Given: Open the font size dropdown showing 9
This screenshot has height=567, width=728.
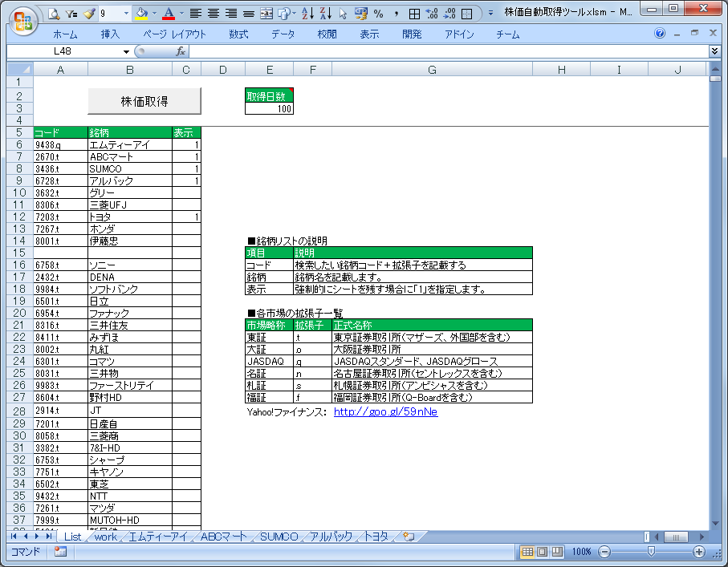Looking at the screenshot, I should tap(126, 14).
